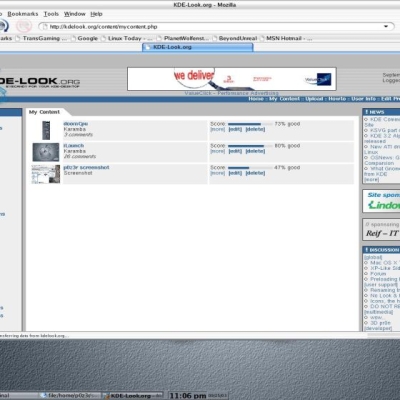Screen dimensions: 400x400
Task: Click the 73% good score bar
Action: tap(250, 124)
